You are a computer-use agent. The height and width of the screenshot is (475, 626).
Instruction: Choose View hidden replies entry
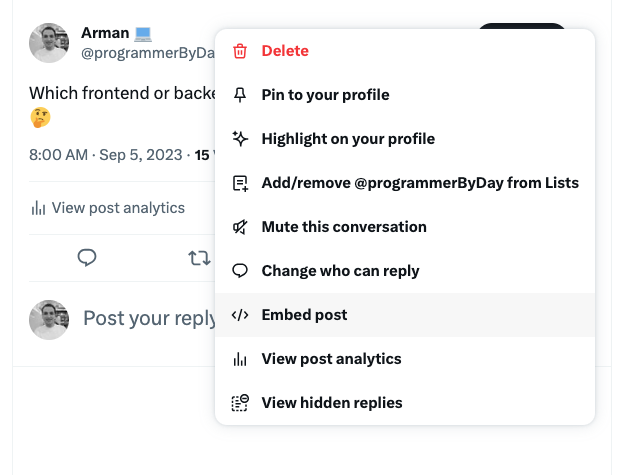click(x=332, y=403)
